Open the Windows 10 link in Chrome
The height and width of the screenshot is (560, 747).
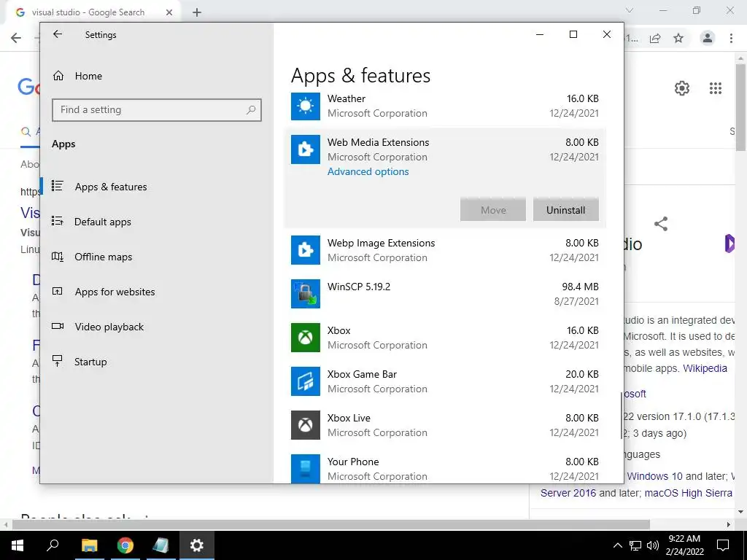pos(654,476)
